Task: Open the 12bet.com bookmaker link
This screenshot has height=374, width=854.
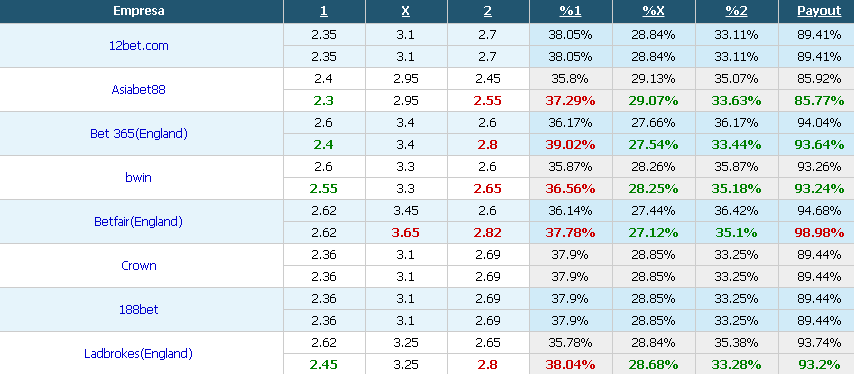Action: click(138, 46)
